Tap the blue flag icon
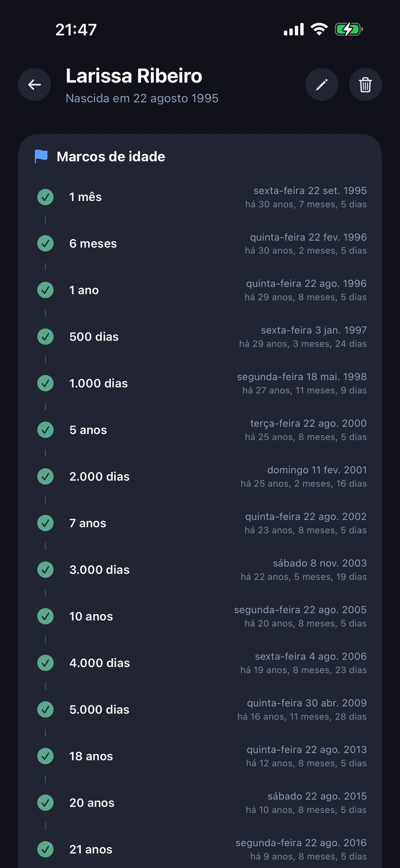400x868 pixels. click(41, 156)
